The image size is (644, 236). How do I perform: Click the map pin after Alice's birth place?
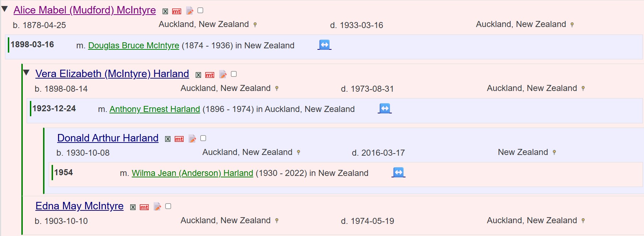click(x=255, y=25)
